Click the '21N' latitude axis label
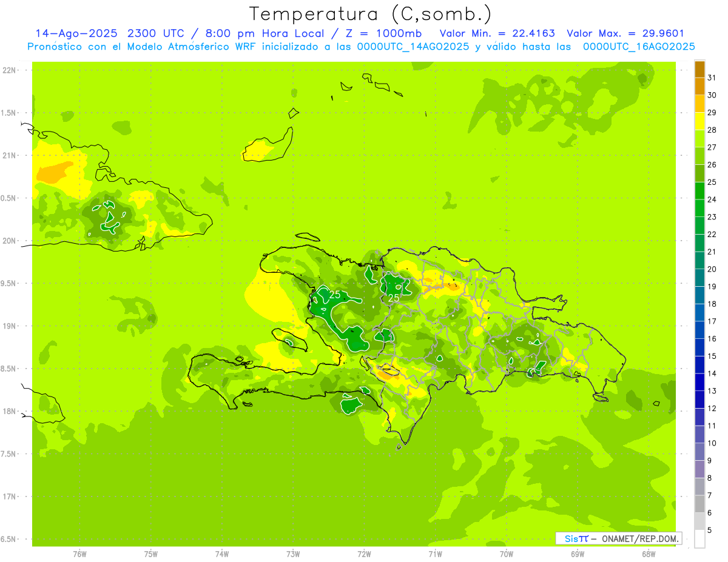This screenshot has height=562, width=728. 9,155
